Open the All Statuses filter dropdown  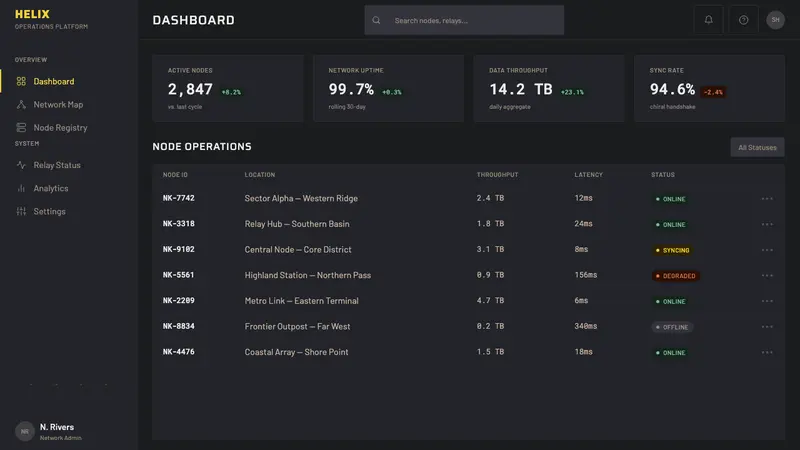[757, 147]
